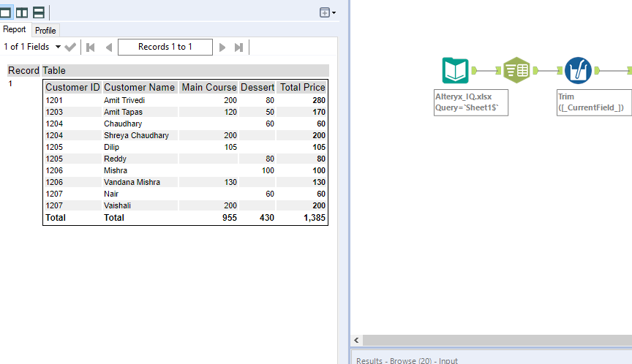Click record number 1 row label
The image size is (632, 364).
click(x=10, y=83)
